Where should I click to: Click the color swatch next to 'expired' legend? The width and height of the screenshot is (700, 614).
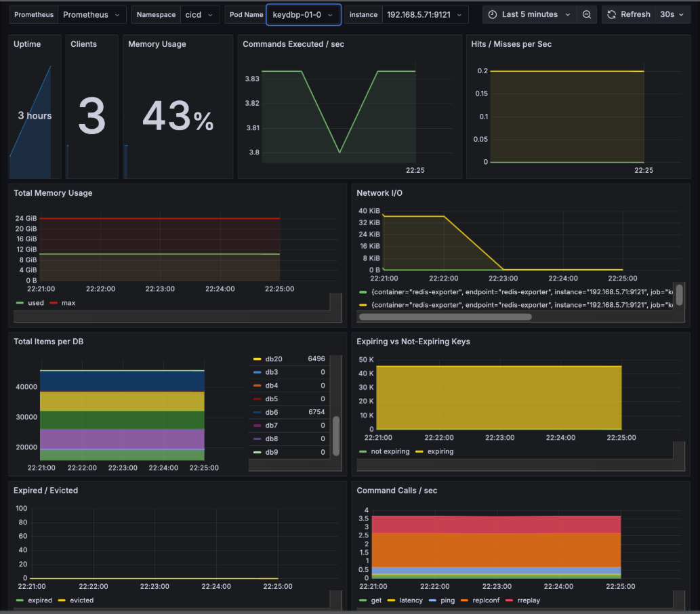(18, 600)
